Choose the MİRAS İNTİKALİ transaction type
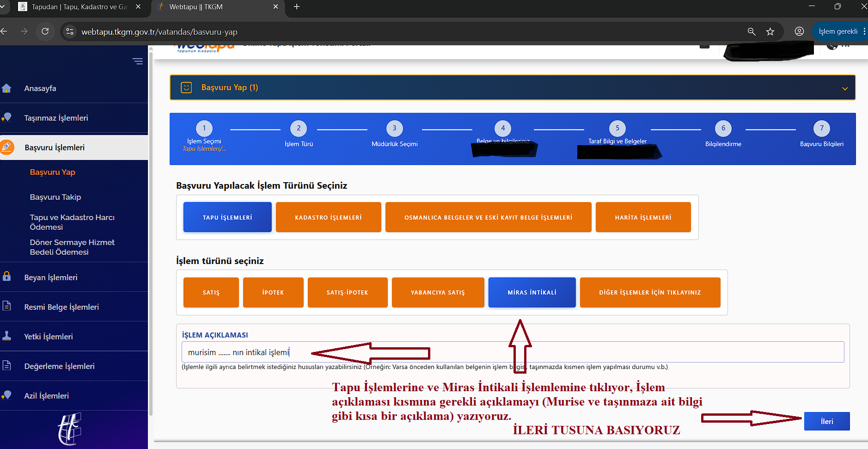The width and height of the screenshot is (868, 449). (x=532, y=292)
